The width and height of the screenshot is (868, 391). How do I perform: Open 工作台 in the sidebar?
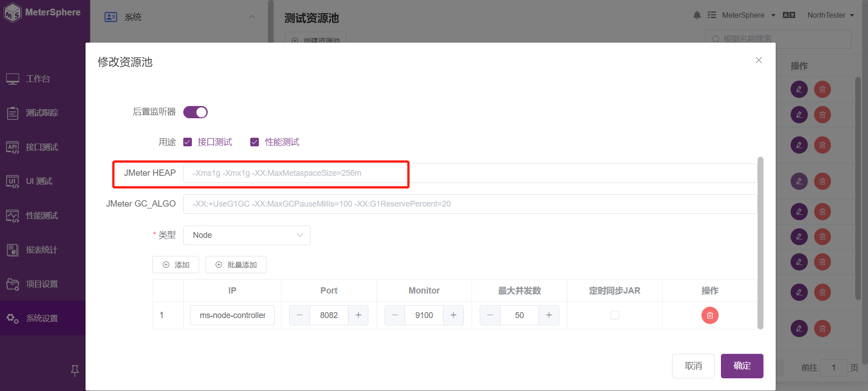pos(43,79)
